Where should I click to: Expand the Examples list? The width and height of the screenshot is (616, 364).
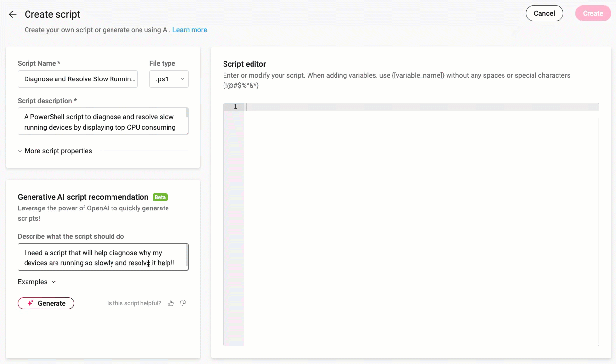pos(37,282)
